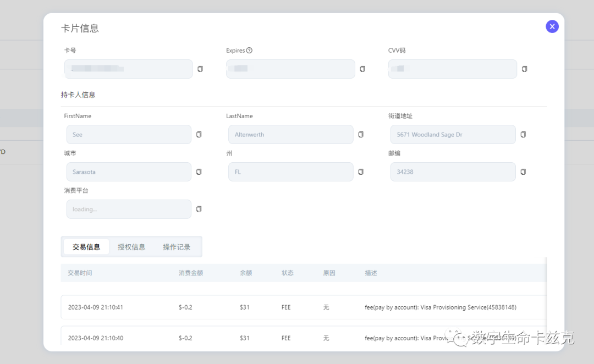Copy the FirstName value See

coord(199,135)
